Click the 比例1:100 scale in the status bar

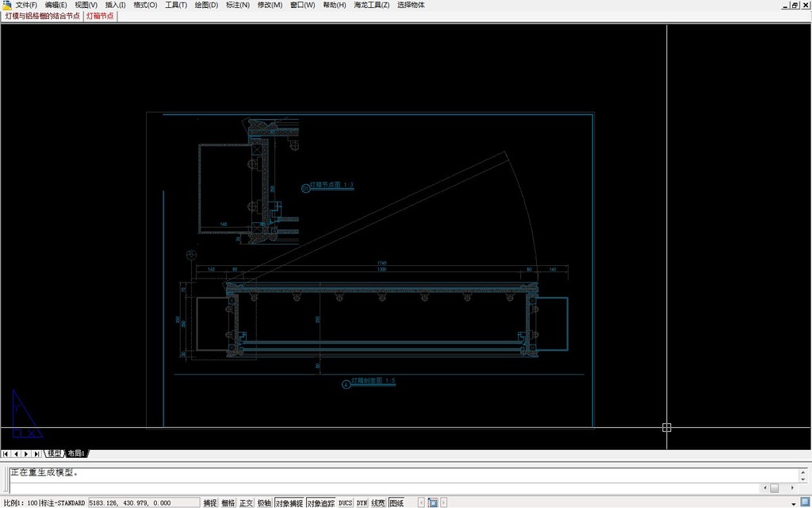pos(20,502)
